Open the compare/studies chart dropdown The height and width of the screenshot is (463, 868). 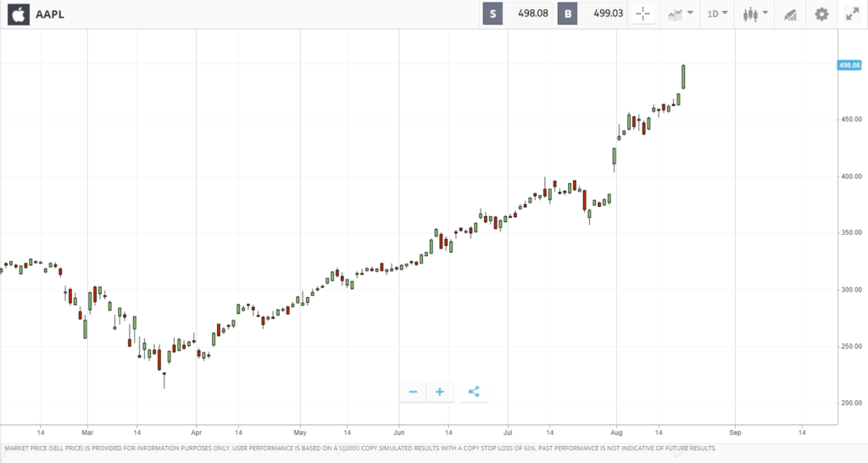(681, 14)
